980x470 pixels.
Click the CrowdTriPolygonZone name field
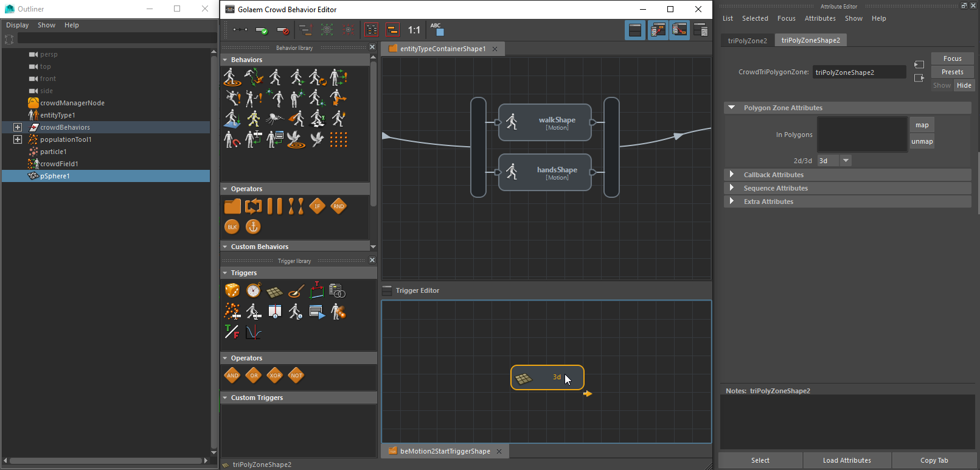(859, 72)
